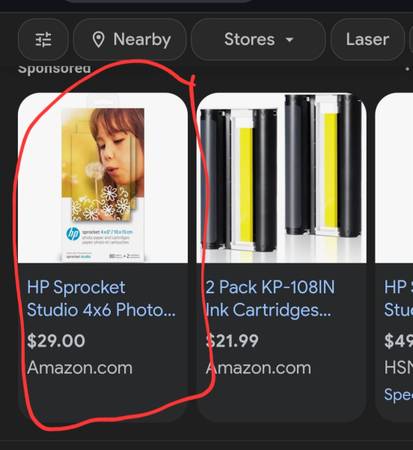The image size is (413, 450).
Task: Open the HP Sprocket photo paper thumbnail
Action: click(x=103, y=178)
